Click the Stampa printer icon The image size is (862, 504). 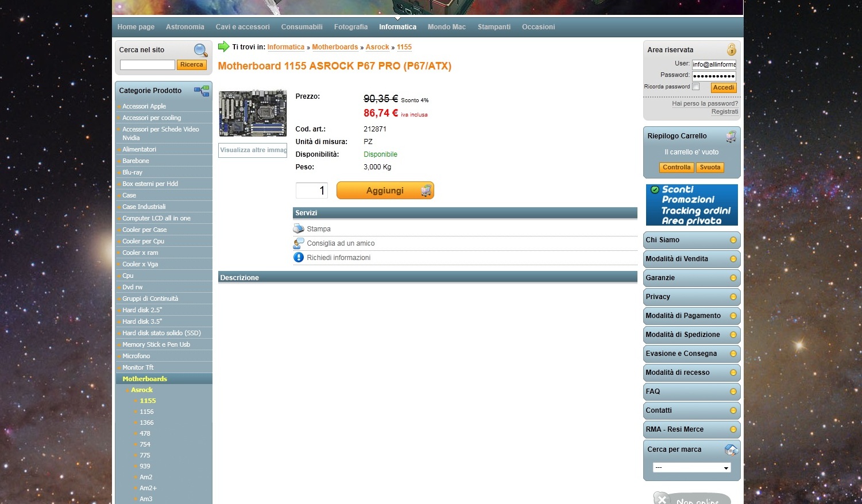pos(299,228)
